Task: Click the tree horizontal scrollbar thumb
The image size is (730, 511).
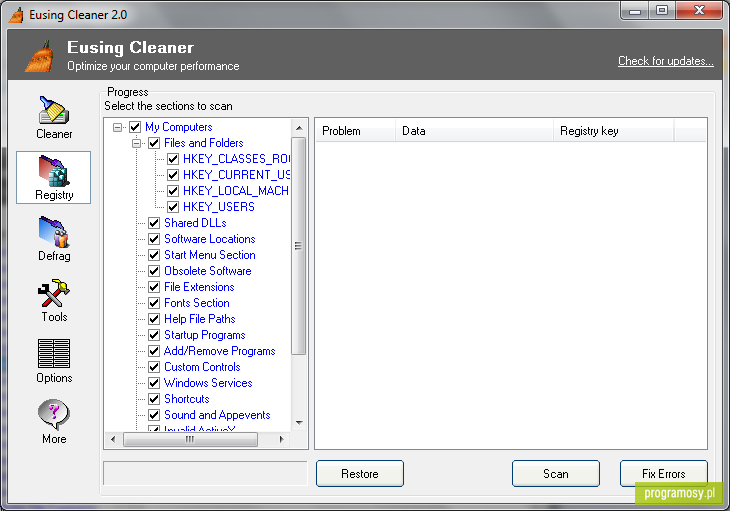Action: [x=190, y=439]
